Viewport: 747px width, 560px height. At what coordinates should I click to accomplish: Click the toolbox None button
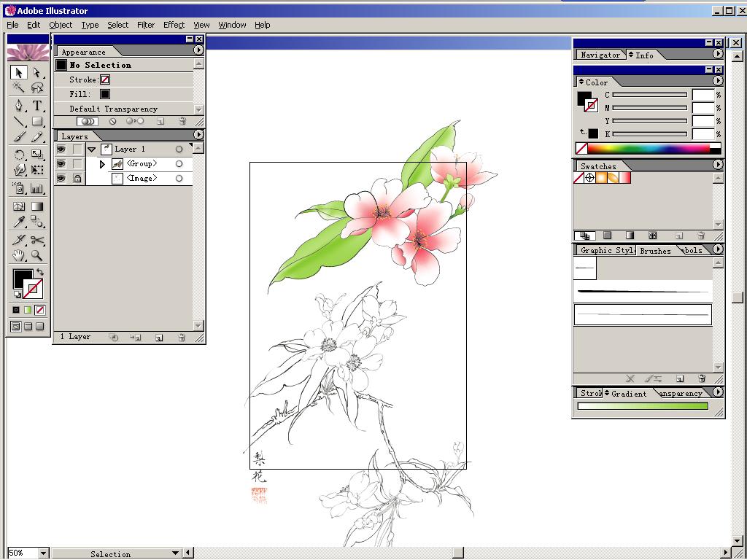[x=40, y=310]
